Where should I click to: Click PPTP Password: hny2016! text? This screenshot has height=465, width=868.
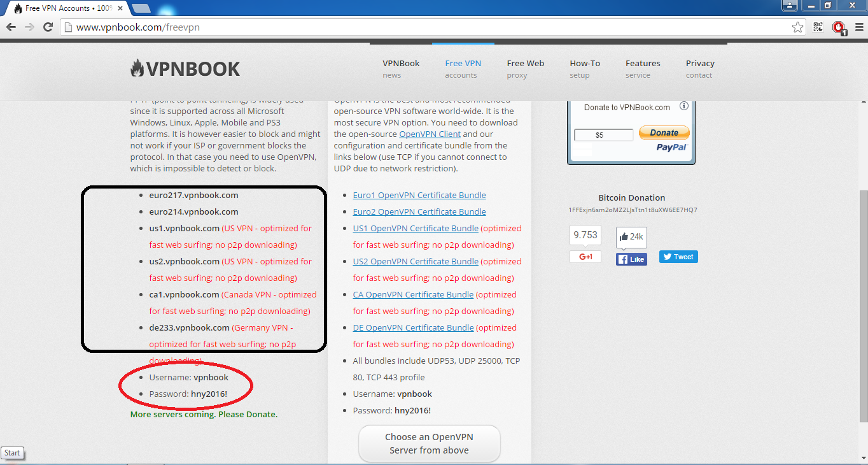[188, 394]
